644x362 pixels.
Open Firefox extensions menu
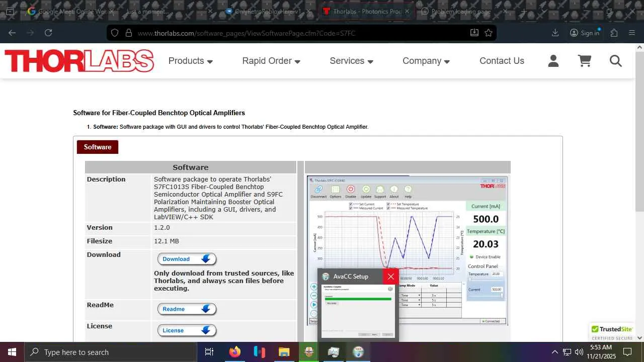pyautogui.click(x=614, y=33)
